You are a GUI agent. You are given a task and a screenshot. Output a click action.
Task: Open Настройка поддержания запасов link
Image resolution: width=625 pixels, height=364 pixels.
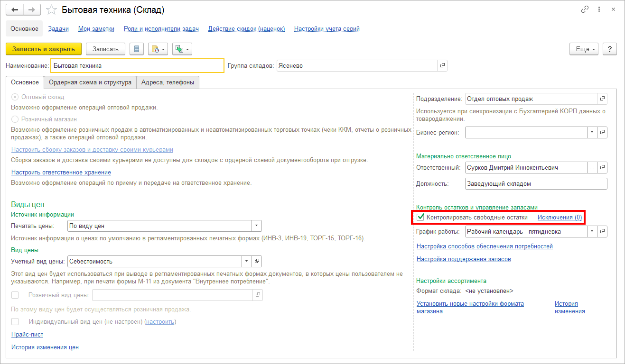pyautogui.click(x=464, y=259)
